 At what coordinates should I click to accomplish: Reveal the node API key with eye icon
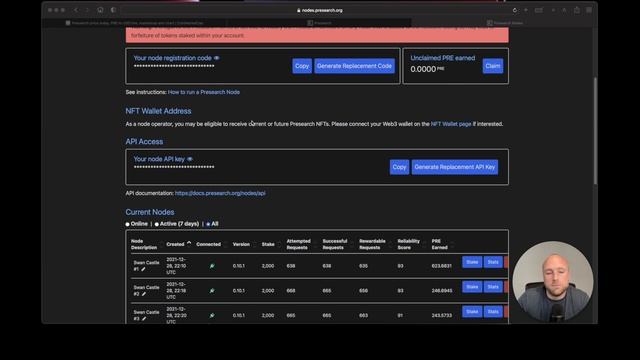(190, 159)
